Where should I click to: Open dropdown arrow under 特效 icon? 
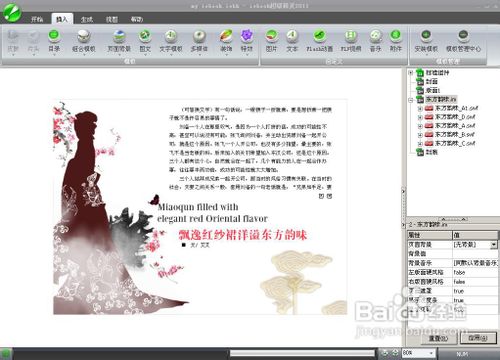click(247, 55)
